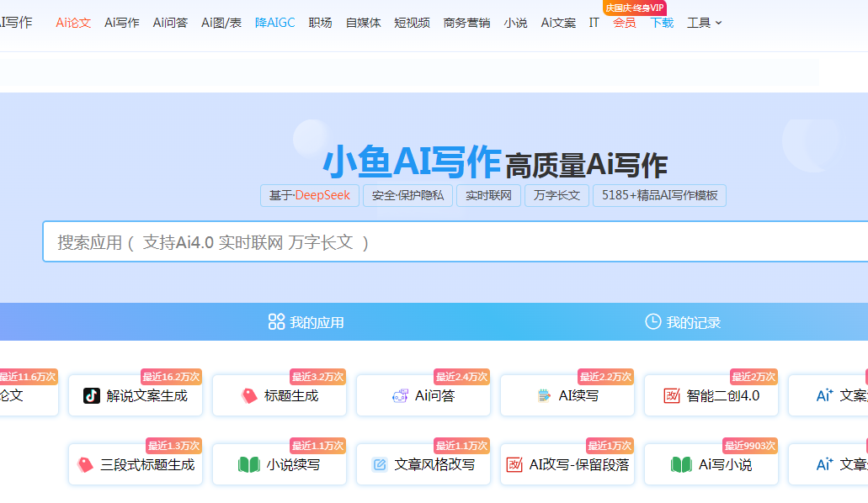Click the green book icon beside Ai写小说
Screen dimensions: 868x503
point(681,465)
